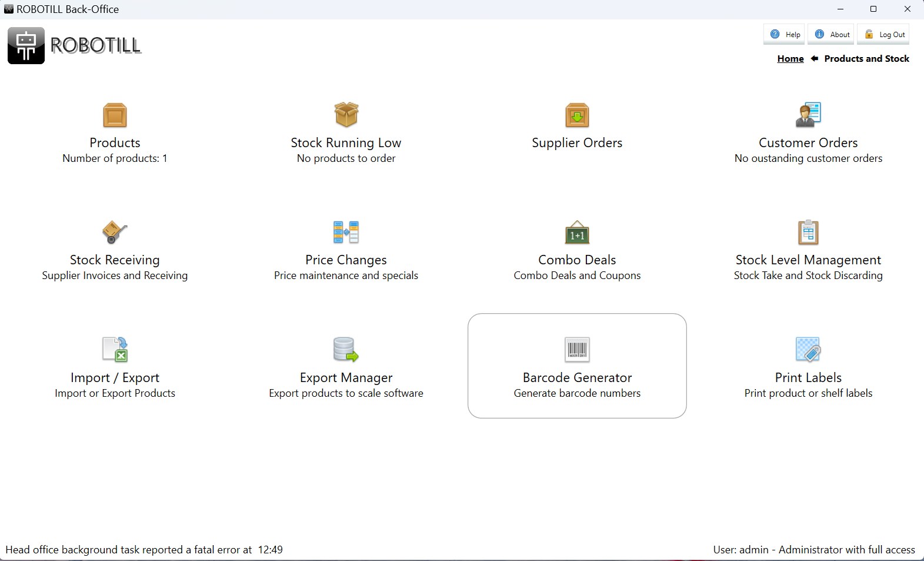
Task: Open the Products box icon
Action: [115, 115]
